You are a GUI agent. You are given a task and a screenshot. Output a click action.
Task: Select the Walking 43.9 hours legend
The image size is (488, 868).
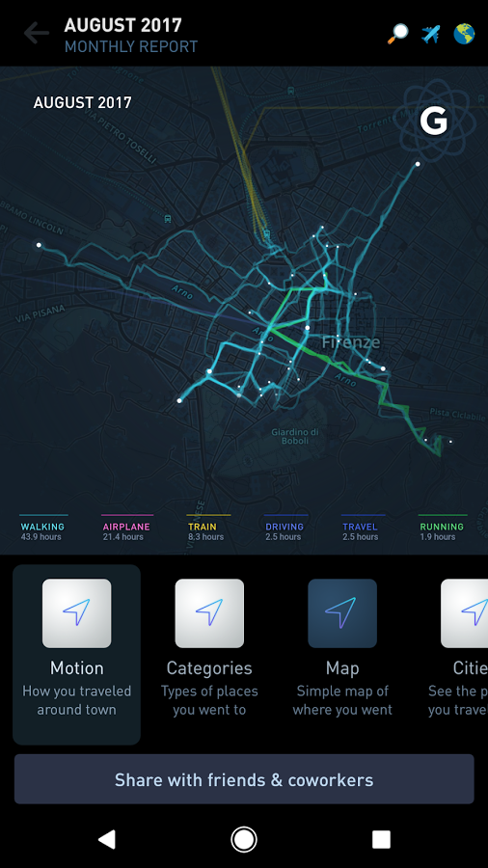(42, 529)
